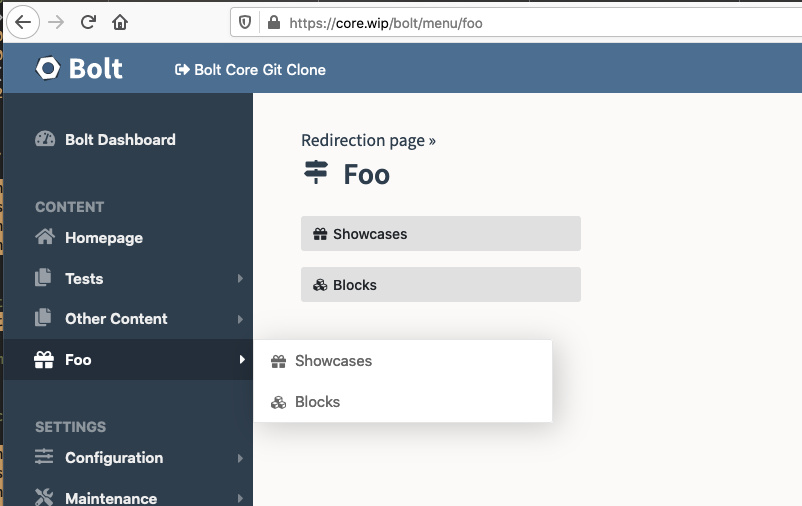
Task: Expand Tests submenu arrow
Action: (x=240, y=278)
